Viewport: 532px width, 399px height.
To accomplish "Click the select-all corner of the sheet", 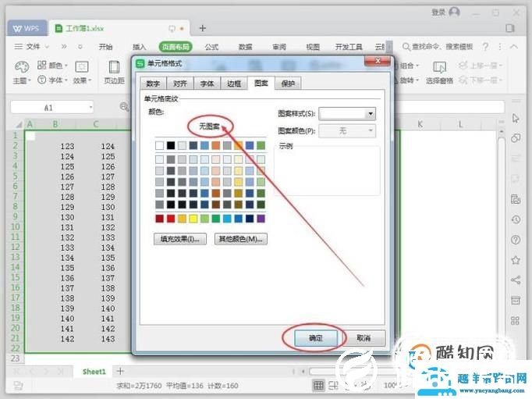I will point(18,125).
